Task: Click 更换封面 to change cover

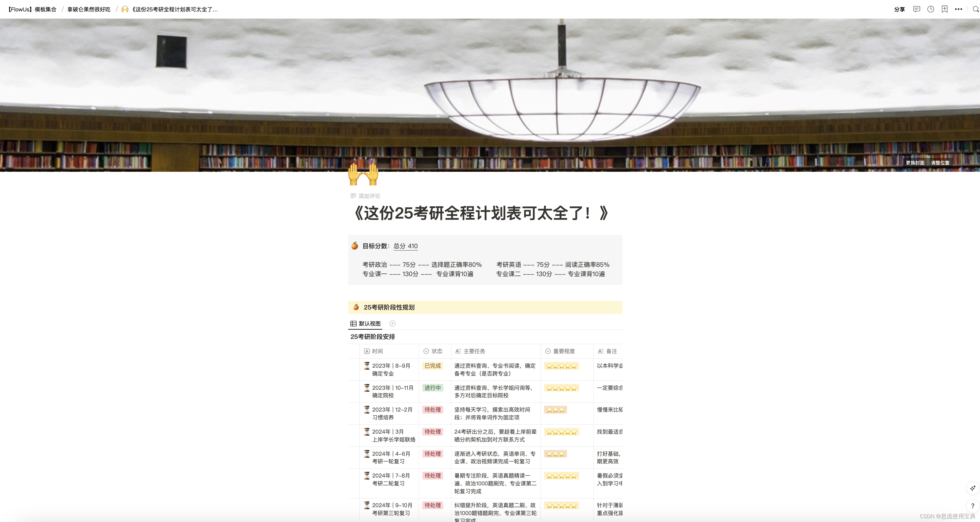Action: (x=915, y=162)
